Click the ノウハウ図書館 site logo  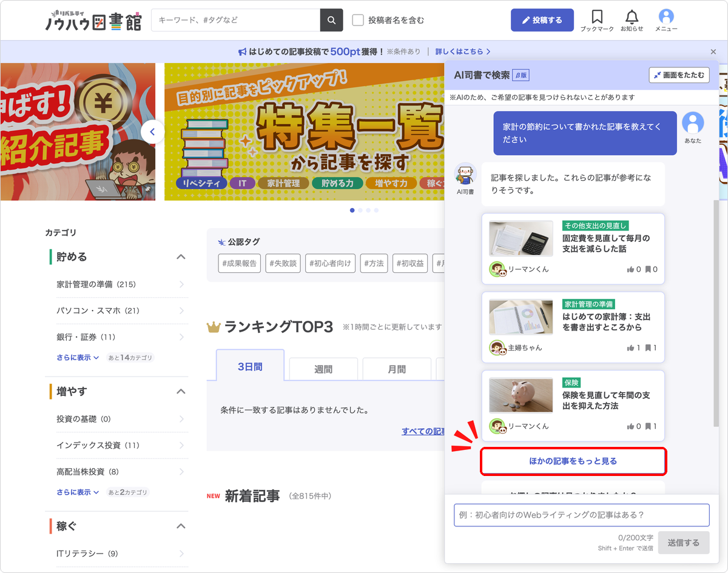[x=93, y=20]
